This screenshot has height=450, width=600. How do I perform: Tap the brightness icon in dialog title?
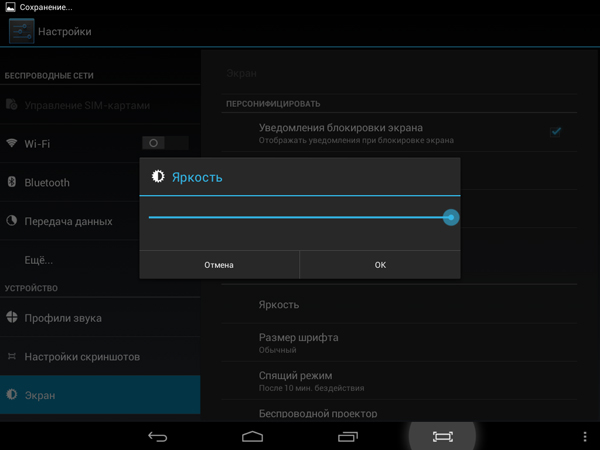[157, 177]
